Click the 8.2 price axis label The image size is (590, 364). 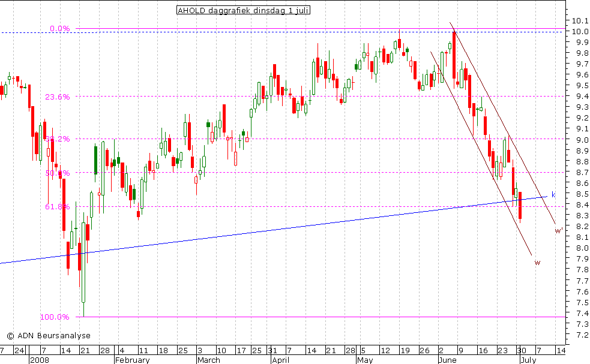(x=582, y=226)
